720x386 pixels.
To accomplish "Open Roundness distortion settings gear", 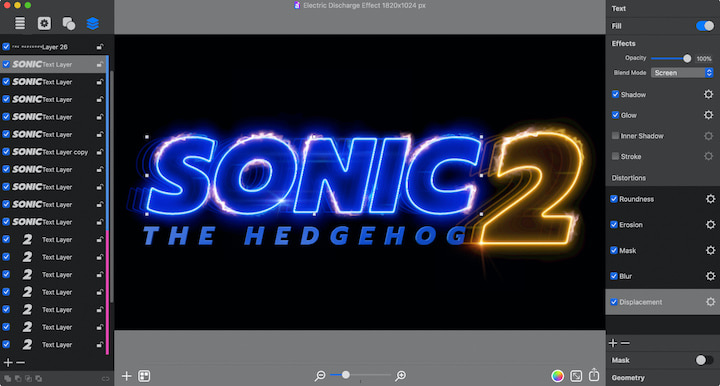I will click(x=710, y=199).
